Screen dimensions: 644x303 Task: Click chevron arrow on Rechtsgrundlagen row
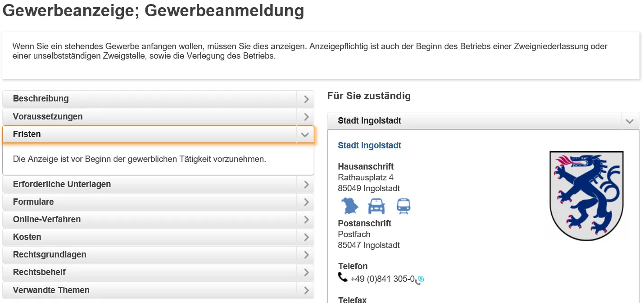pyautogui.click(x=306, y=255)
